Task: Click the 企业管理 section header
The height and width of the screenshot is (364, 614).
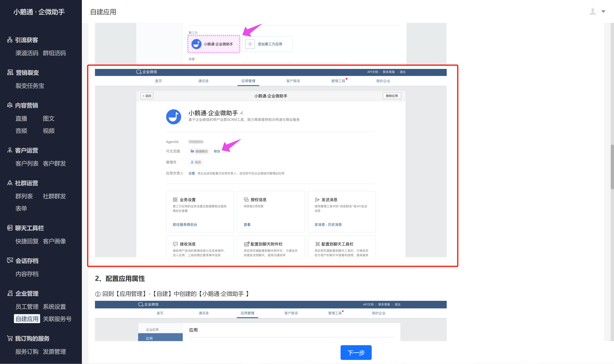Action: click(x=27, y=293)
